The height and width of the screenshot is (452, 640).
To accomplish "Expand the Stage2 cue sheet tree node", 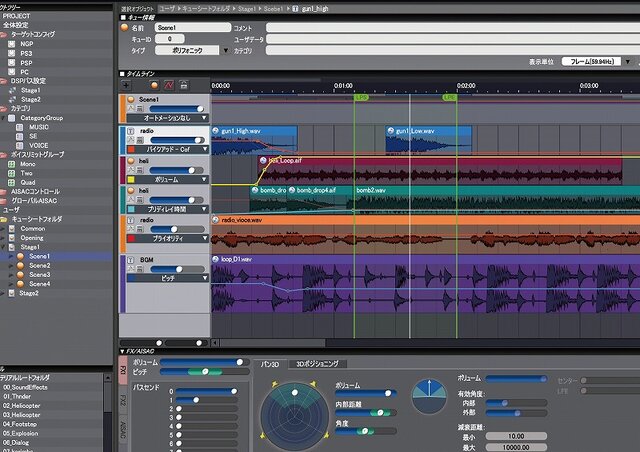I will [3, 293].
